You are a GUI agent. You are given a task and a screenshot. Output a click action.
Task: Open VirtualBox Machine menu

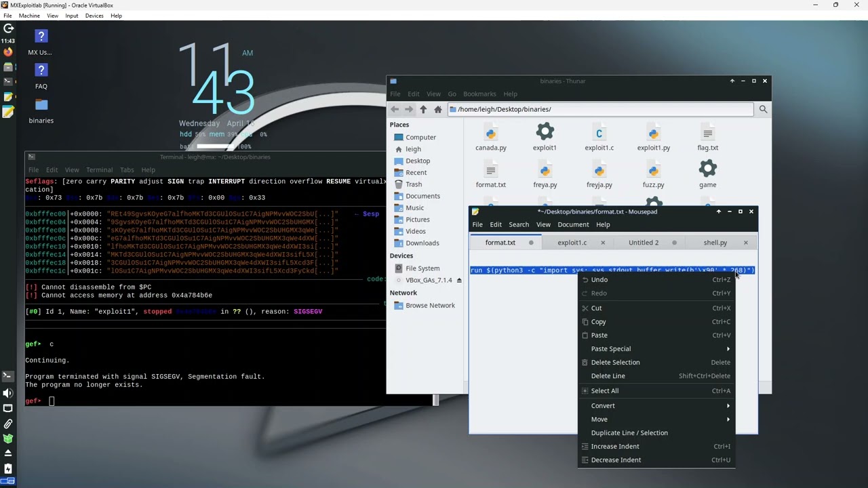29,16
